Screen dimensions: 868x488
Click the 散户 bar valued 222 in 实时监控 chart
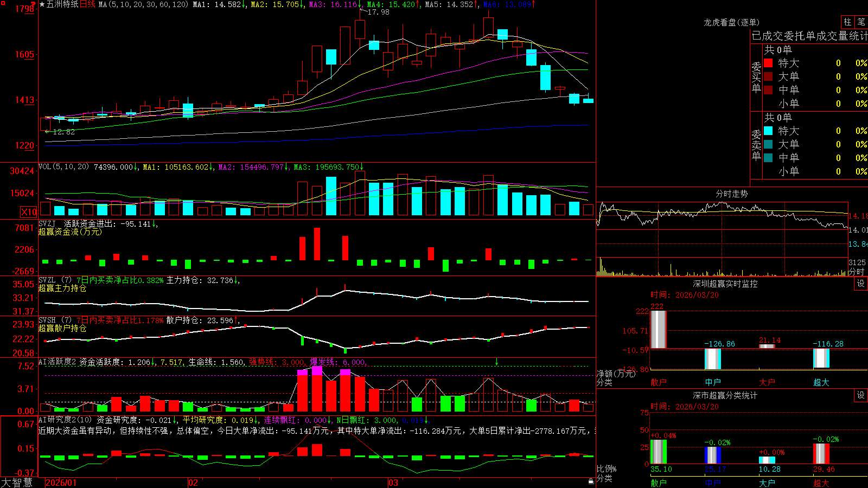click(x=658, y=329)
